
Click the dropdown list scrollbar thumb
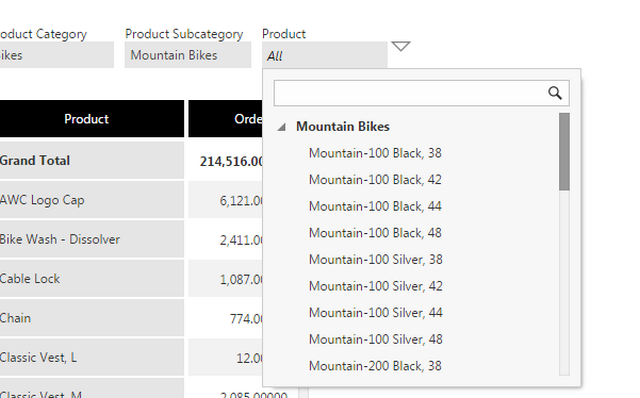(564, 151)
